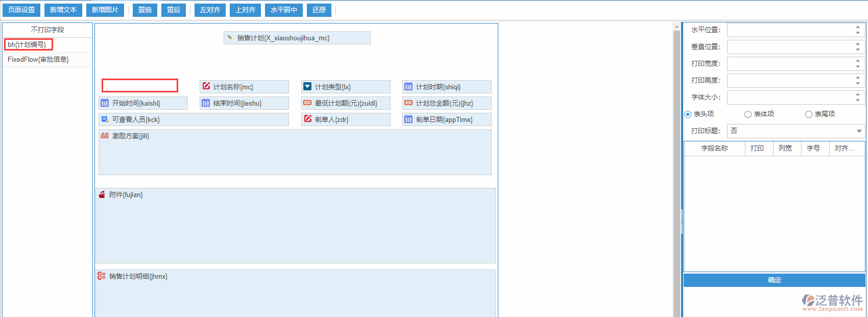
Task: Click the 水平居中 toolbar button
Action: click(x=284, y=10)
